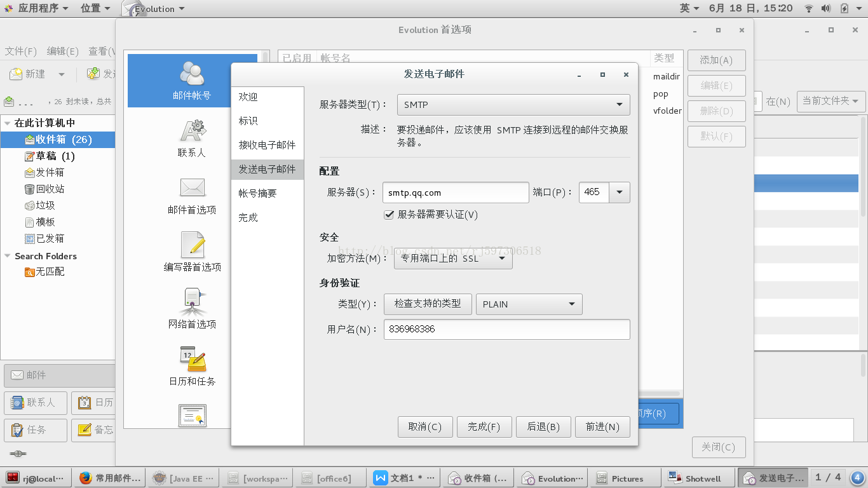
Task: Click the Forward button
Action: point(602,427)
